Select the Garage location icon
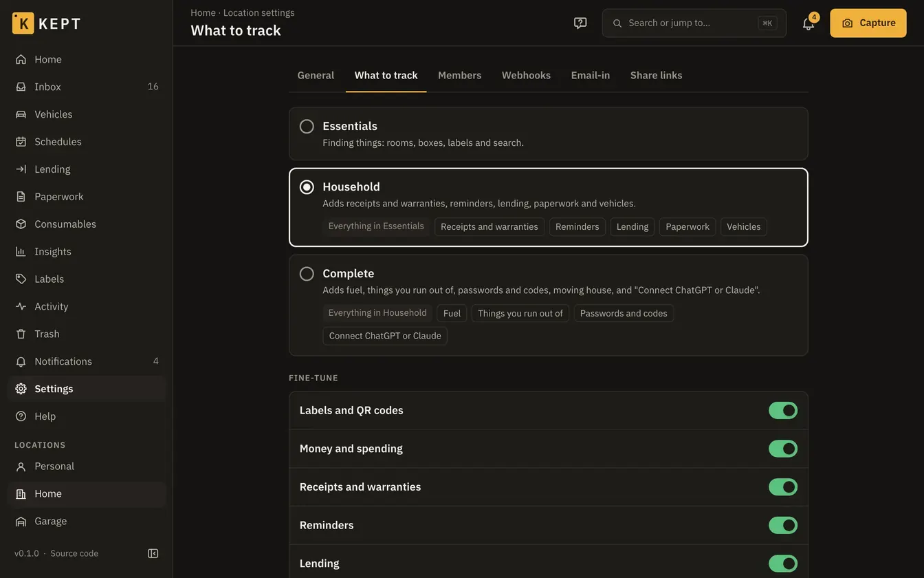Screen dimensions: 924x578 click(x=21, y=522)
